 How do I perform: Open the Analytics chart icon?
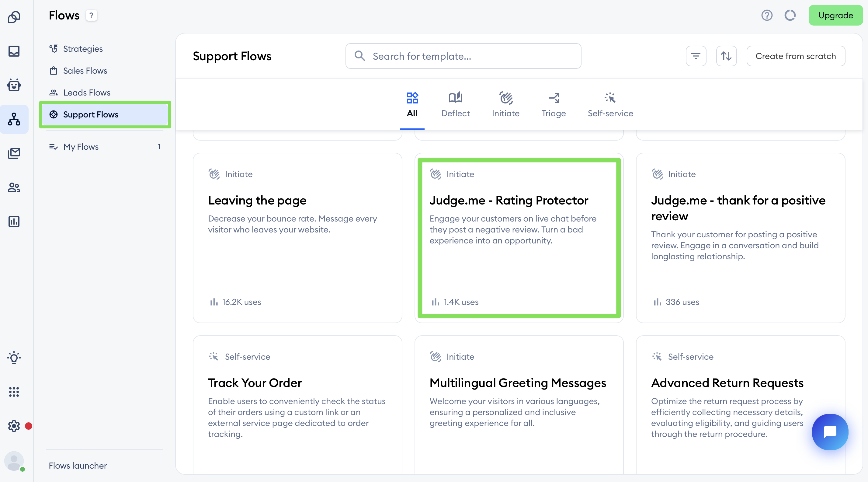pyautogui.click(x=14, y=222)
